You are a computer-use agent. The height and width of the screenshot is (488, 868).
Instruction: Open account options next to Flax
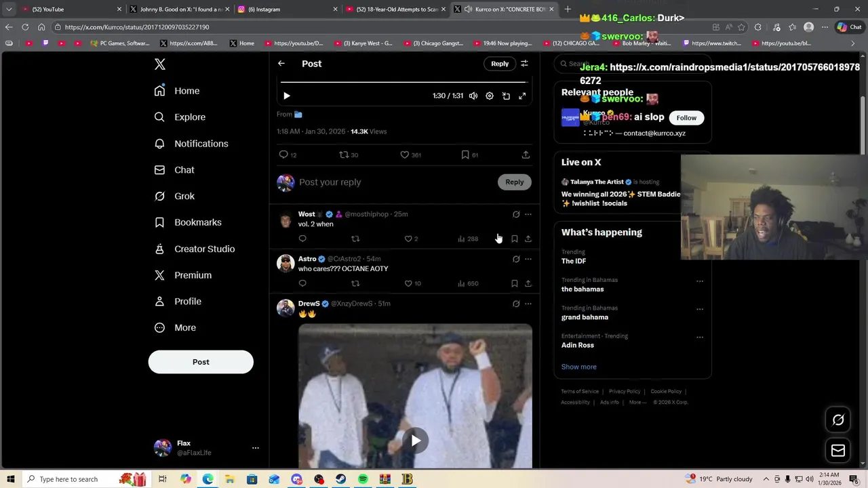256,448
